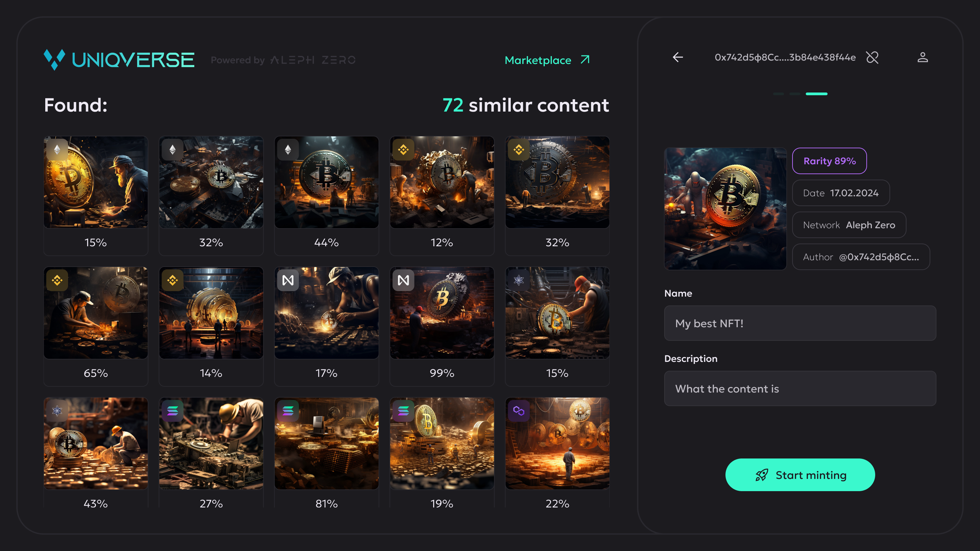The width and height of the screenshot is (980, 551).
Task: Click the BNB chain icon on the 65% card
Action: [x=57, y=280]
